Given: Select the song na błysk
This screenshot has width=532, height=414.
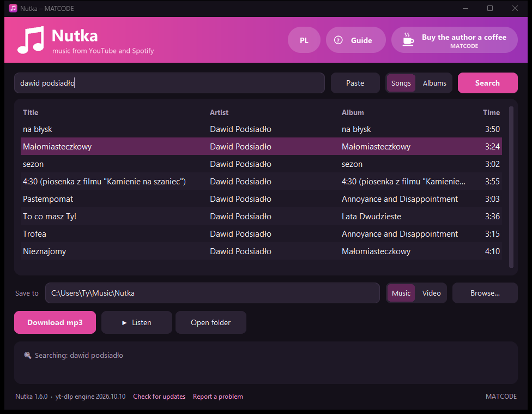Looking at the screenshot, I should (x=261, y=129).
